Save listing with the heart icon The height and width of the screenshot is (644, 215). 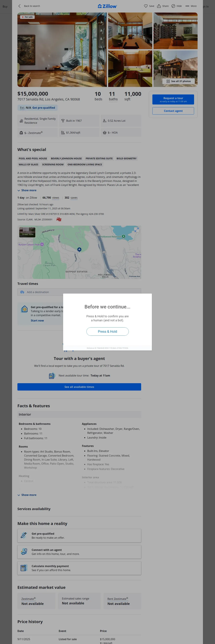click(146, 6)
